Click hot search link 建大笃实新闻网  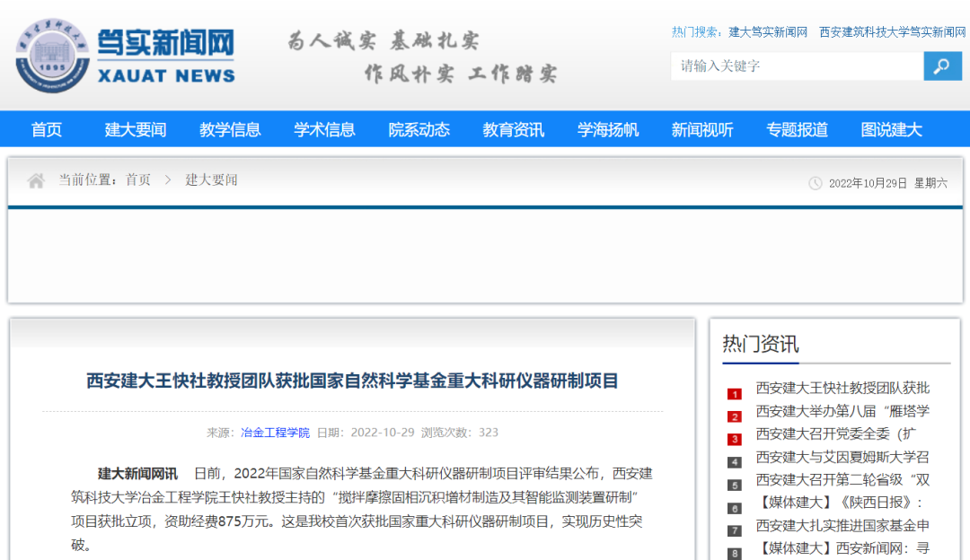pos(768,32)
